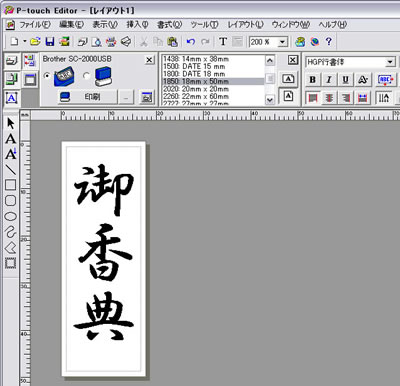Click the vertical orientation A button
The image size is (400, 386).
pyautogui.click(x=288, y=96)
